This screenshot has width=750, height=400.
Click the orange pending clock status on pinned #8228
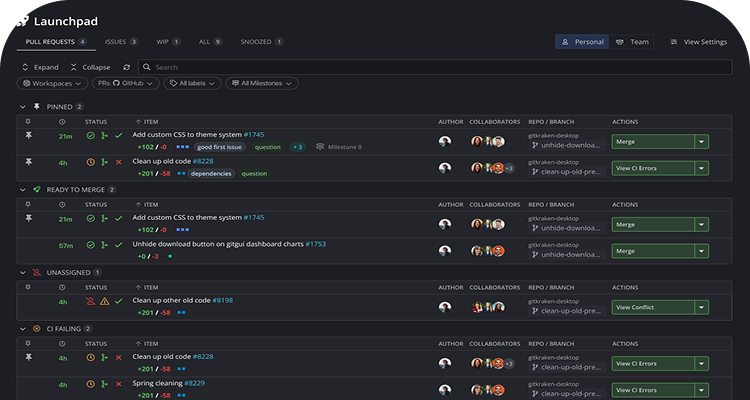(91, 161)
